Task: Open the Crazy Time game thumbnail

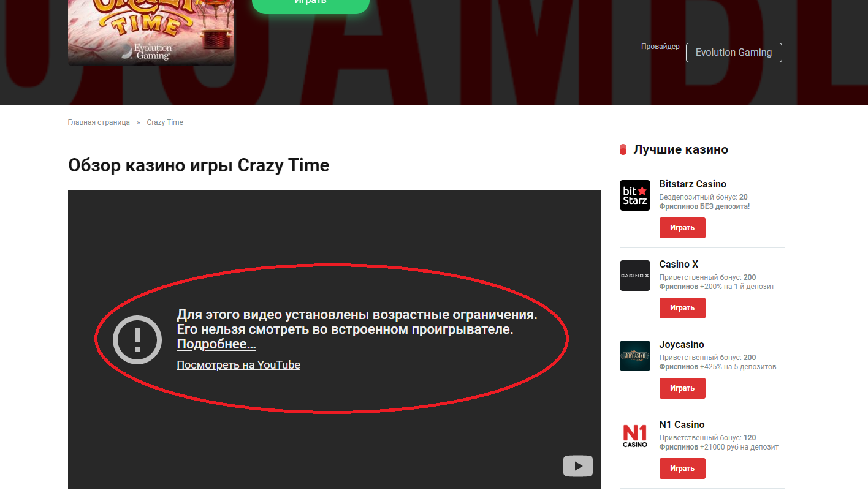Action: (151, 32)
